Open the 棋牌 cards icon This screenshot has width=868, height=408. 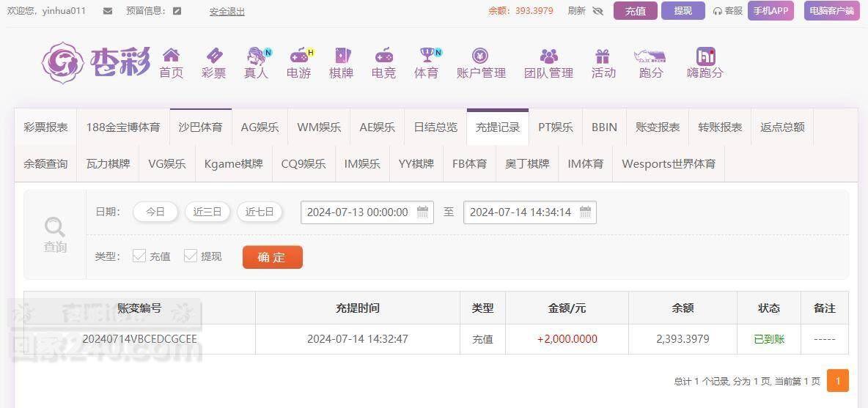coord(342,55)
